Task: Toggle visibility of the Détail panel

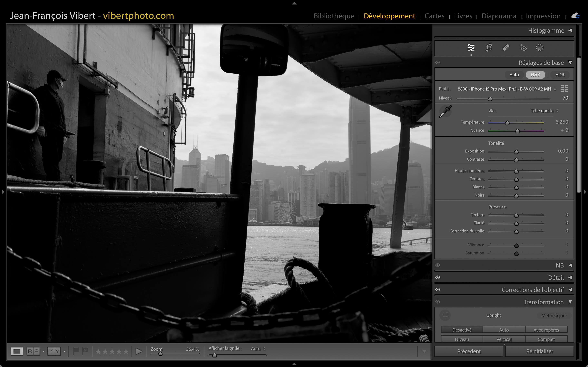Action: (x=438, y=277)
